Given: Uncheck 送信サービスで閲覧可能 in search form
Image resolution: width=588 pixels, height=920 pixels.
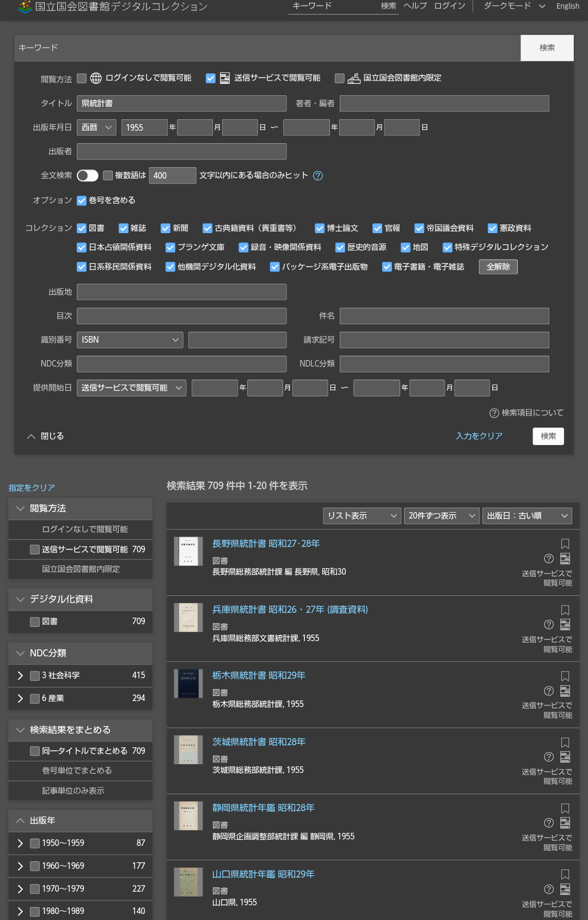Looking at the screenshot, I should (211, 78).
